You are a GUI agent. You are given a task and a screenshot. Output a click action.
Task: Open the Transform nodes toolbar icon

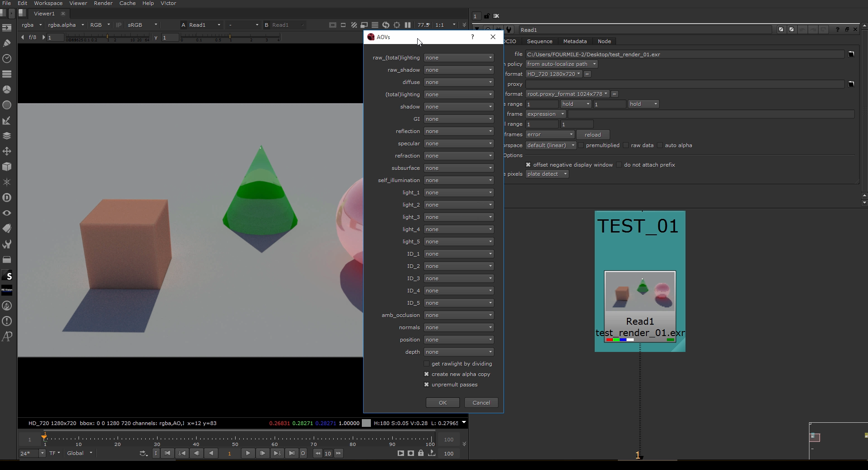coord(7,151)
